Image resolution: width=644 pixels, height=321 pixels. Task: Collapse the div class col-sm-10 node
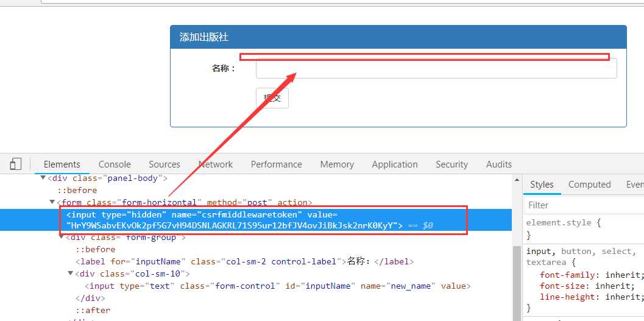[71, 273]
